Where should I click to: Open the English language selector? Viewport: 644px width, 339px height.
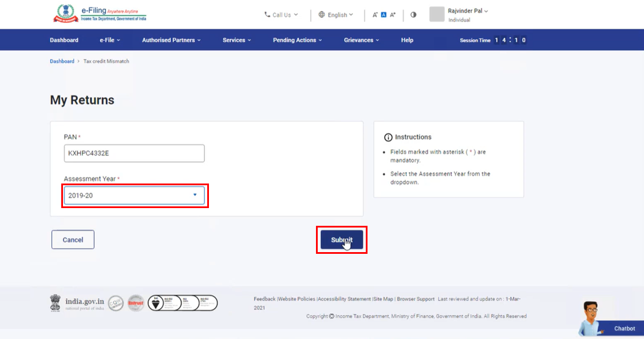tap(336, 15)
